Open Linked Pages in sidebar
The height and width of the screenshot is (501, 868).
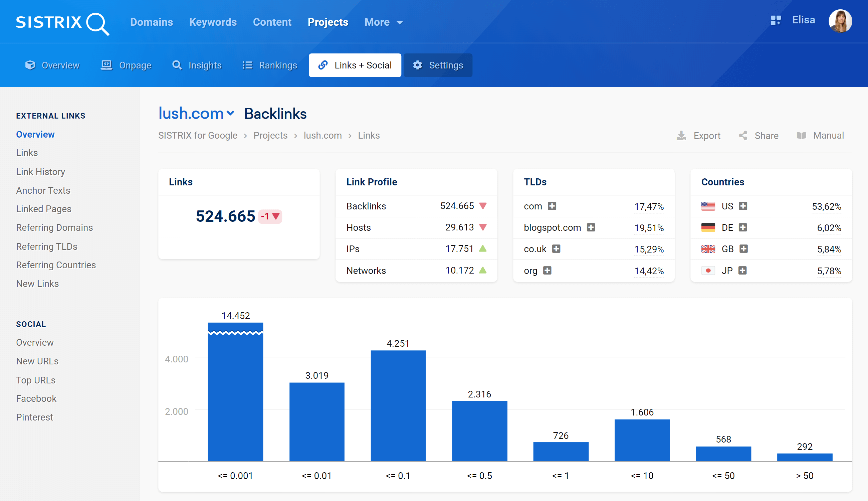44,209
